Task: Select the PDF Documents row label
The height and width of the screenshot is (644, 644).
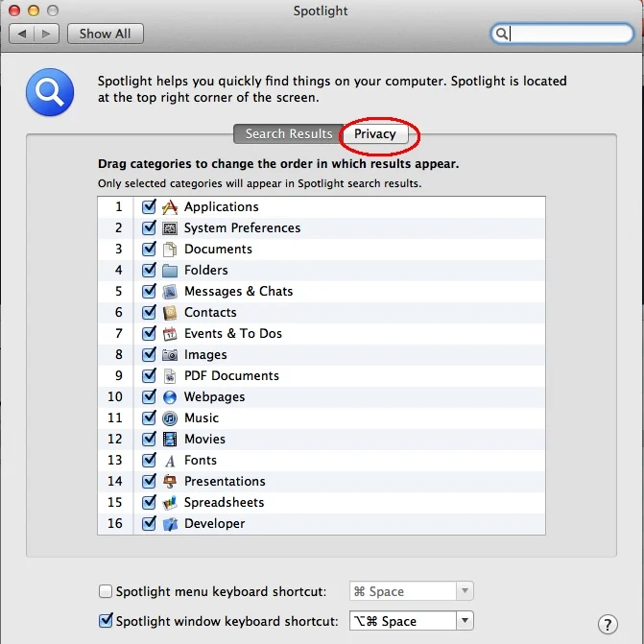Action: pyautogui.click(x=231, y=376)
